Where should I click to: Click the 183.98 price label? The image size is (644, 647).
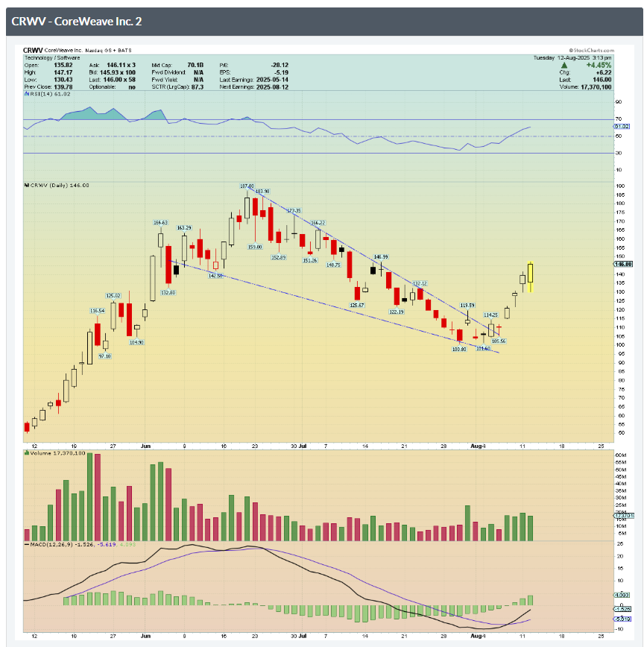[262, 192]
